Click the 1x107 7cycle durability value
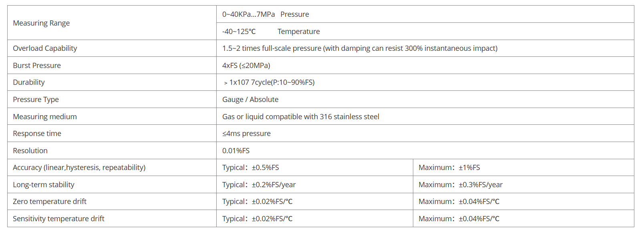Viewport: 644px width, 232px height. coord(269,82)
